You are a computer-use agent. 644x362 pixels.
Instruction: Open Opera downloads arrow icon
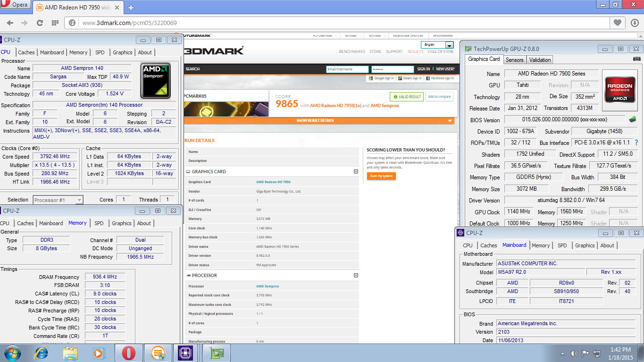(x=635, y=22)
